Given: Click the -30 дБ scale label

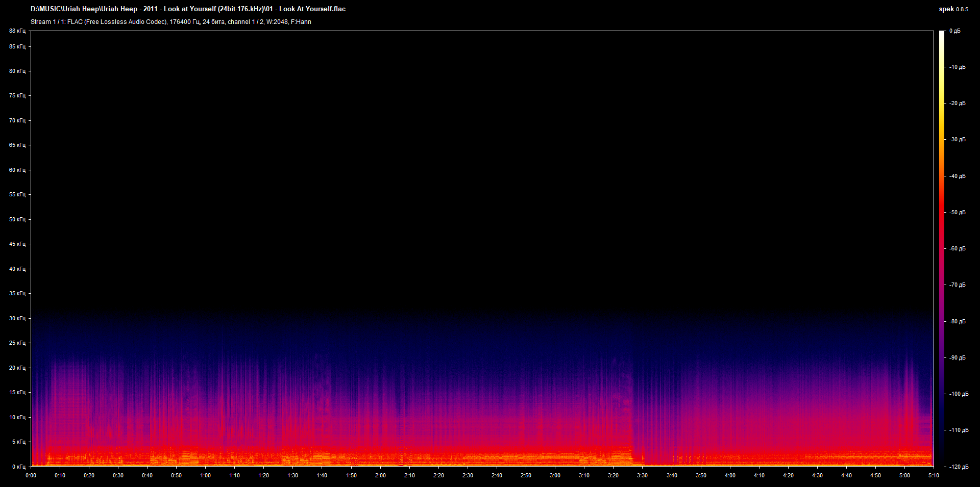Looking at the screenshot, I should [957, 140].
